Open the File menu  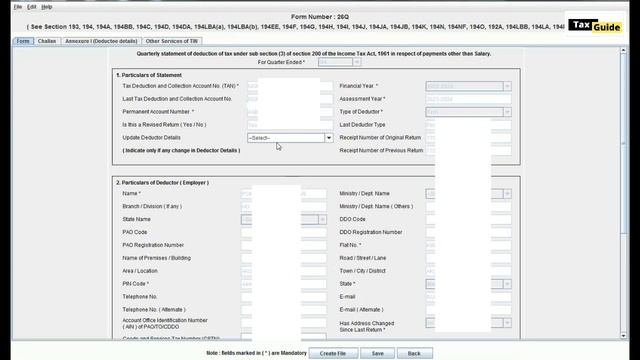tap(18, 7)
